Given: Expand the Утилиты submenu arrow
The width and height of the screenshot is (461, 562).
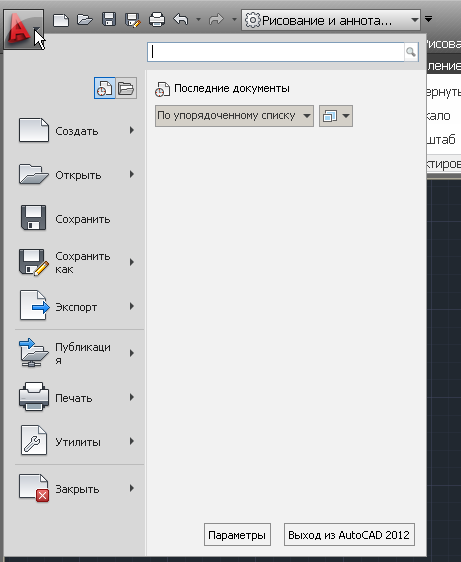Looking at the screenshot, I should coord(132,442).
